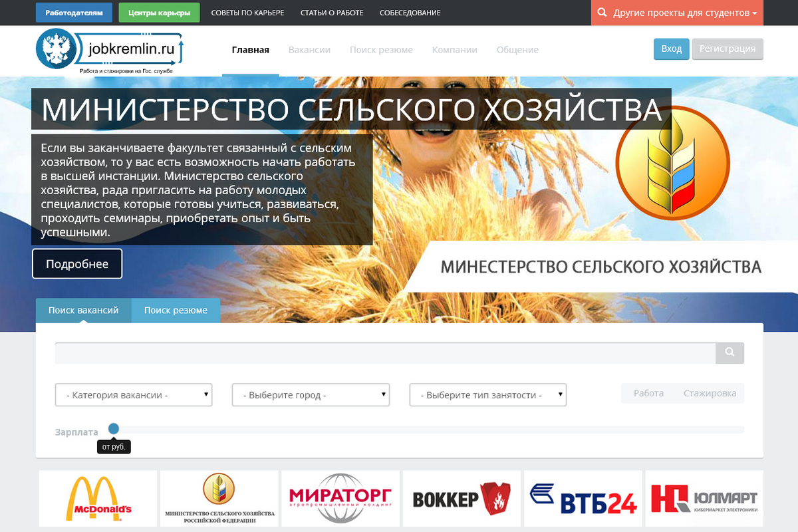This screenshot has width=798, height=532.
Task: Switch to the Поиск резюме tab
Action: pos(176,311)
